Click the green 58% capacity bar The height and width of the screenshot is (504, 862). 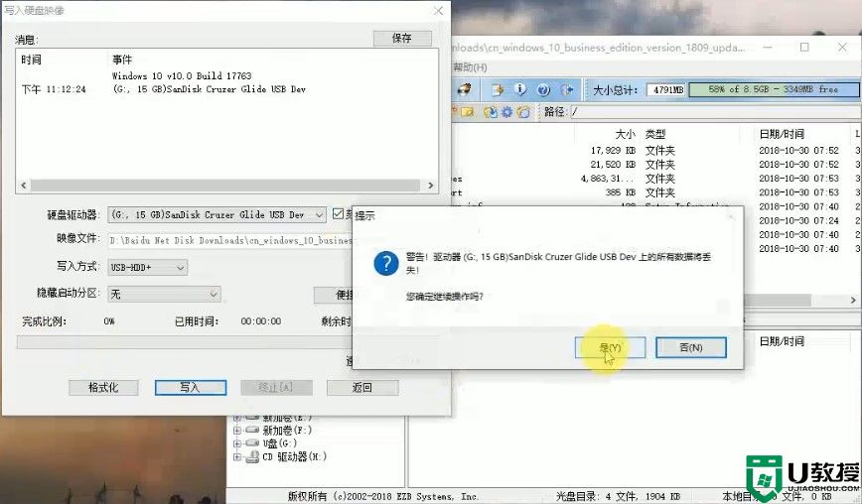[x=774, y=89]
